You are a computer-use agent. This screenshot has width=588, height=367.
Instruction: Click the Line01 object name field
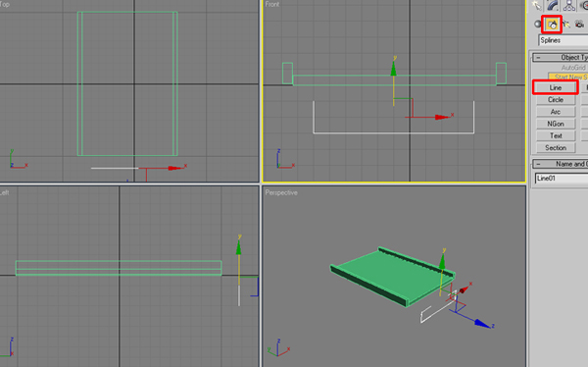pos(562,178)
